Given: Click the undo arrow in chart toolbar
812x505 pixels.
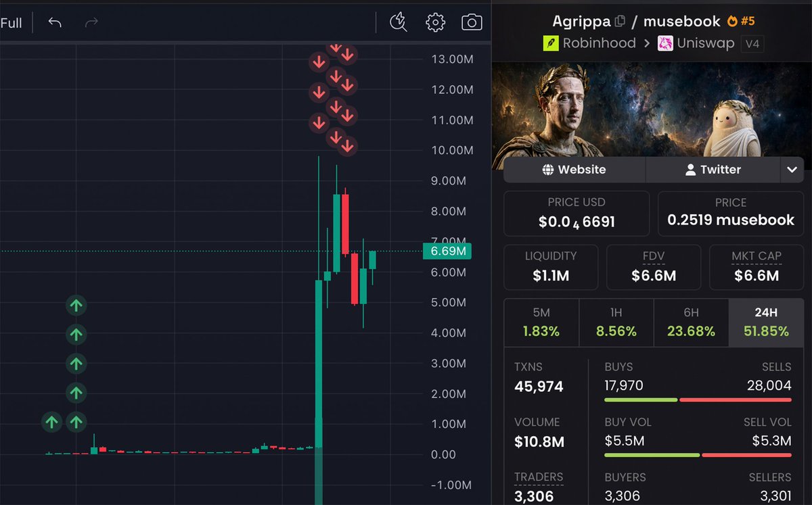Looking at the screenshot, I should point(55,23).
